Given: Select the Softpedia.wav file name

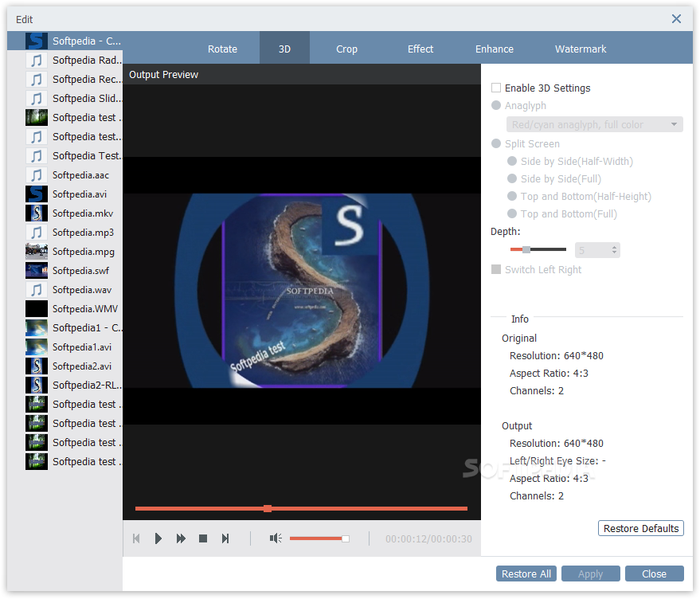Looking at the screenshot, I should tap(82, 290).
